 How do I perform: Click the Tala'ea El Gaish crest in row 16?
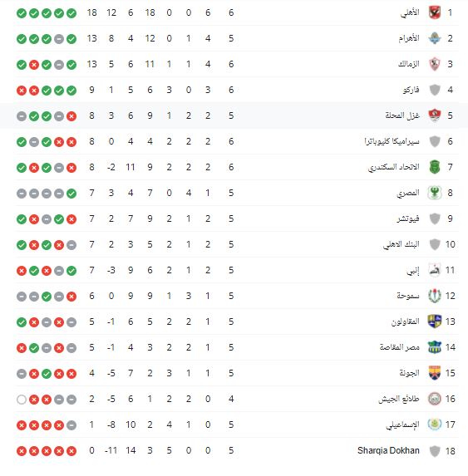(x=435, y=399)
